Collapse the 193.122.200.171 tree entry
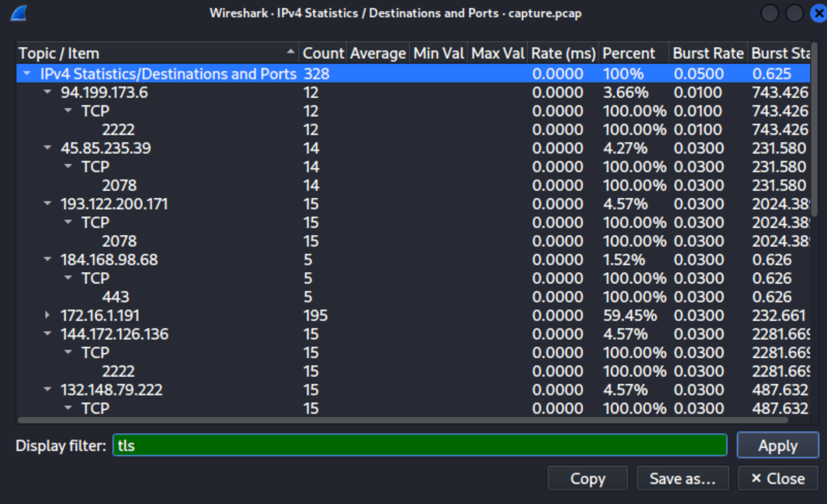The width and height of the screenshot is (827, 504). (47, 203)
